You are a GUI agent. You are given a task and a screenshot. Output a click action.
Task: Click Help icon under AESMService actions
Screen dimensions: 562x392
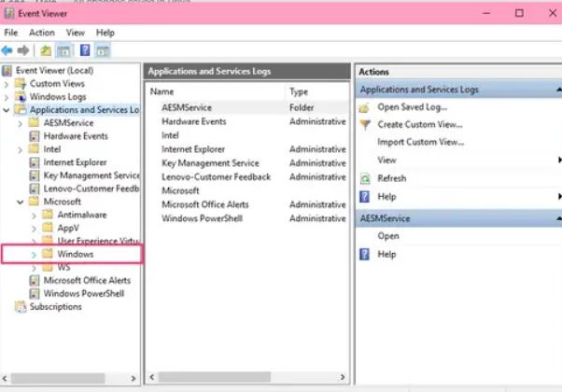pos(364,254)
